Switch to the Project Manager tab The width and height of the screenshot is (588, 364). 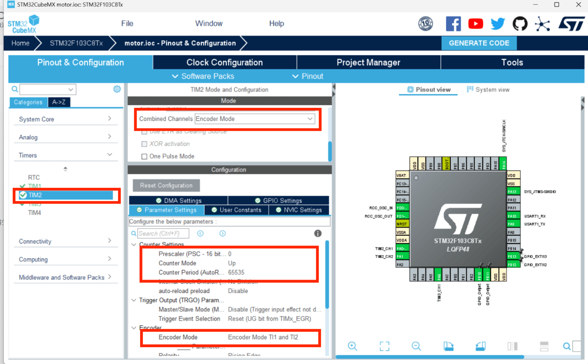coord(368,62)
